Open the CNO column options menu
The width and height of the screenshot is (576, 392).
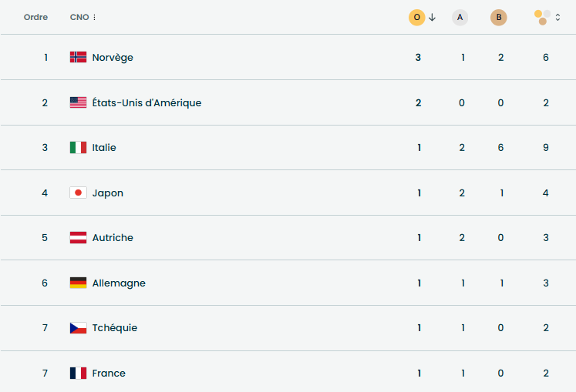click(95, 18)
